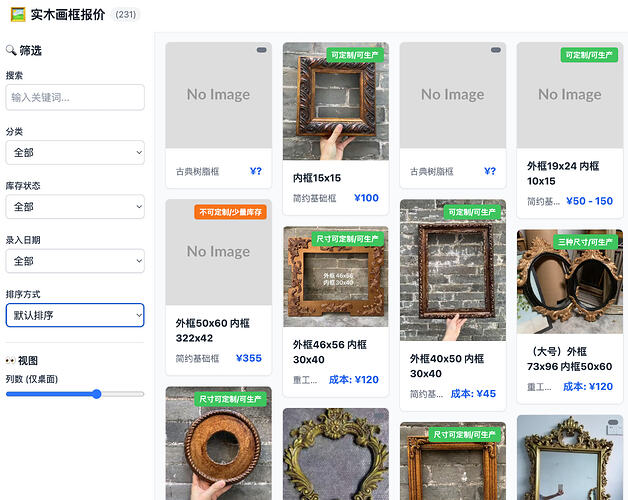Click the eyes icon beside 视图

tap(10, 361)
